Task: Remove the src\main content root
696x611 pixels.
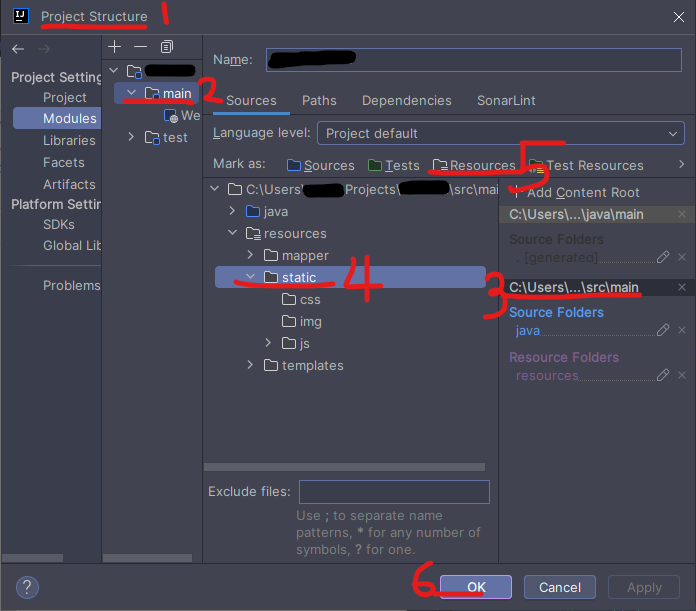Action: pos(682,288)
